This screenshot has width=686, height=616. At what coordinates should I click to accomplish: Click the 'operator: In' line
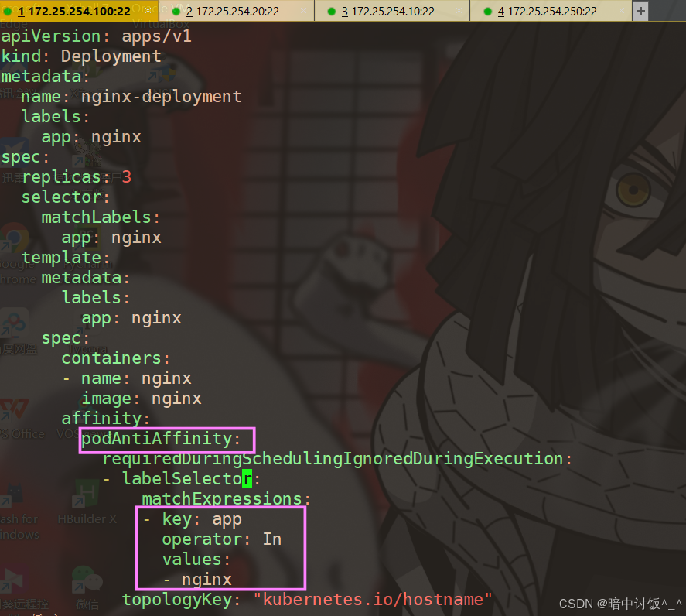pos(222,540)
